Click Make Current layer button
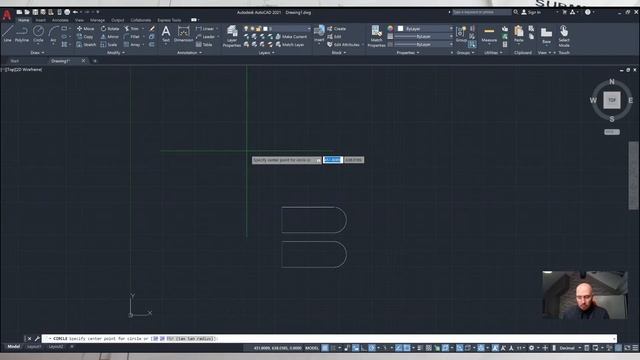640x360 pixels. pyautogui.click(x=291, y=36)
